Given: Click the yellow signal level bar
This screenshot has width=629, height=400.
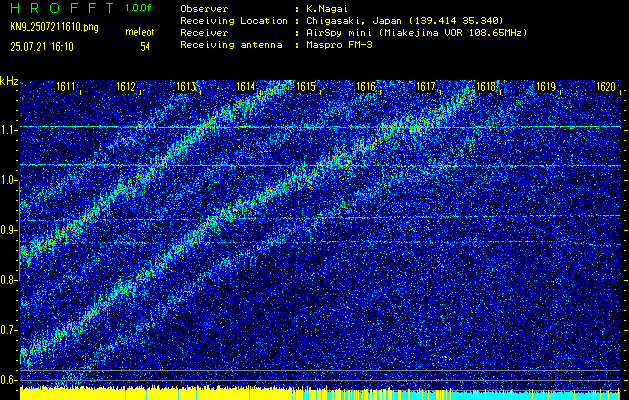Looking at the screenshot, I should point(156,394).
